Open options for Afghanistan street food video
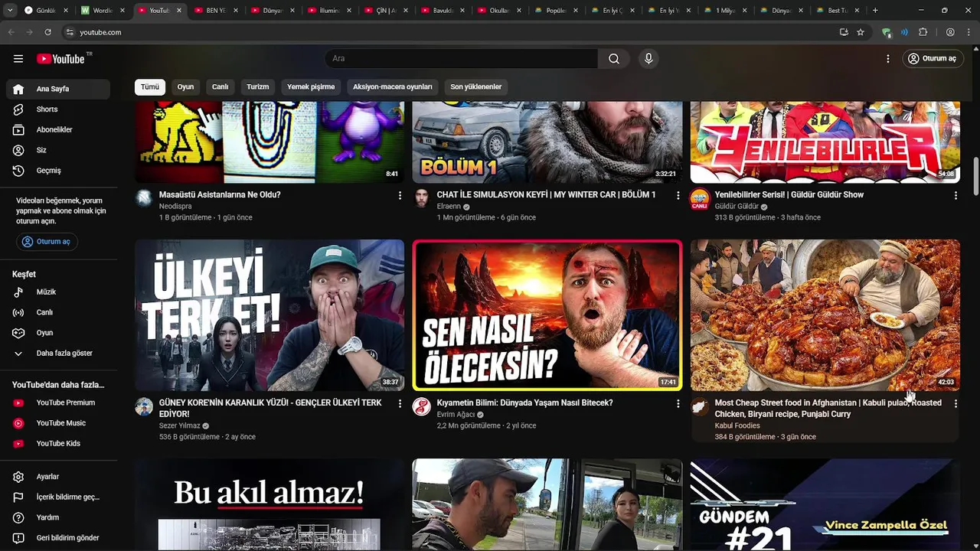Viewport: 980px width, 551px height. pyautogui.click(x=955, y=403)
